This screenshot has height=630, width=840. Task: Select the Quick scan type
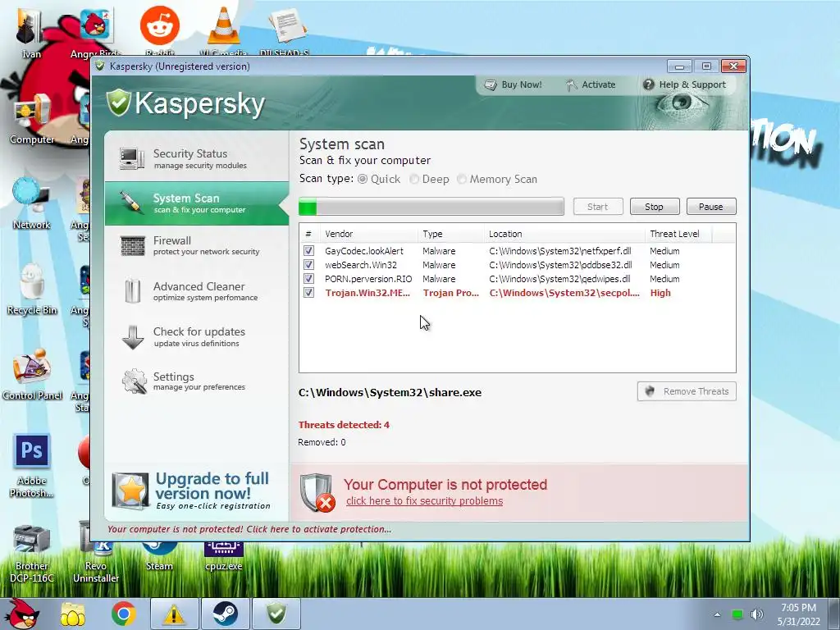[363, 179]
